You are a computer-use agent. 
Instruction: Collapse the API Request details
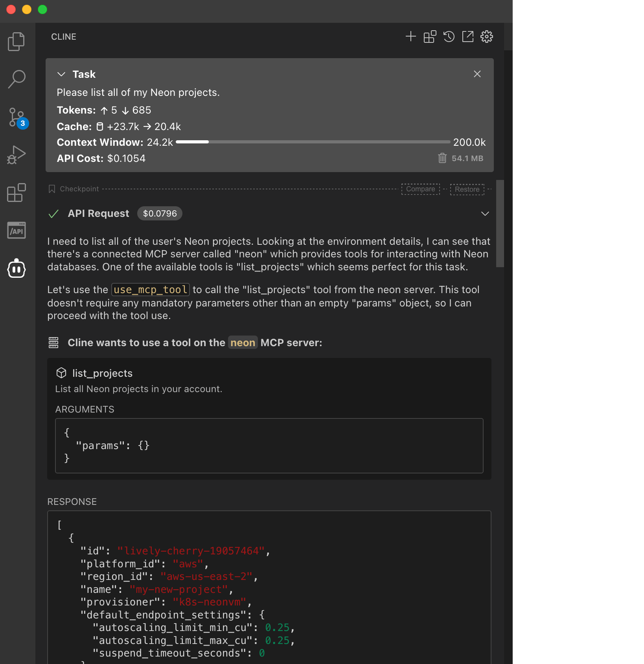485,214
